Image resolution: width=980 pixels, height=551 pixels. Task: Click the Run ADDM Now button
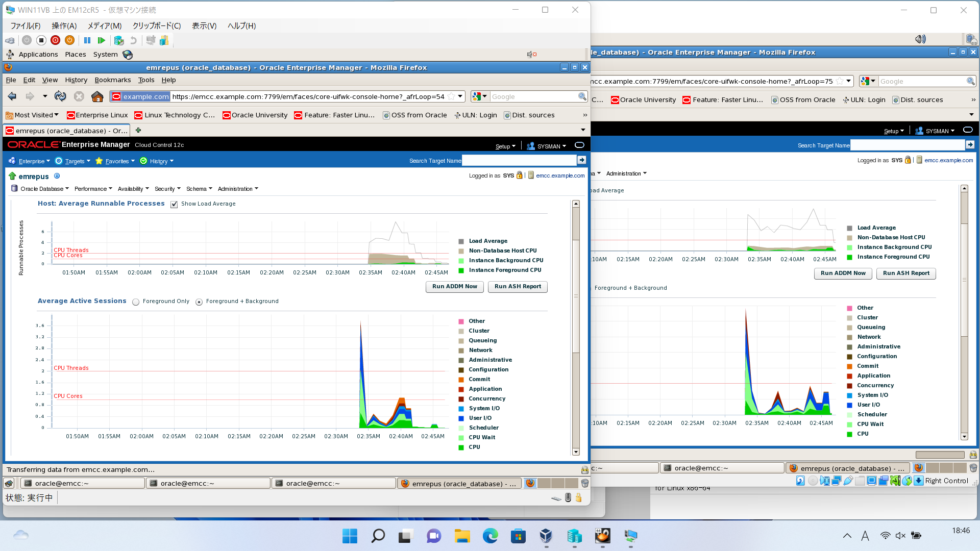[x=454, y=287]
